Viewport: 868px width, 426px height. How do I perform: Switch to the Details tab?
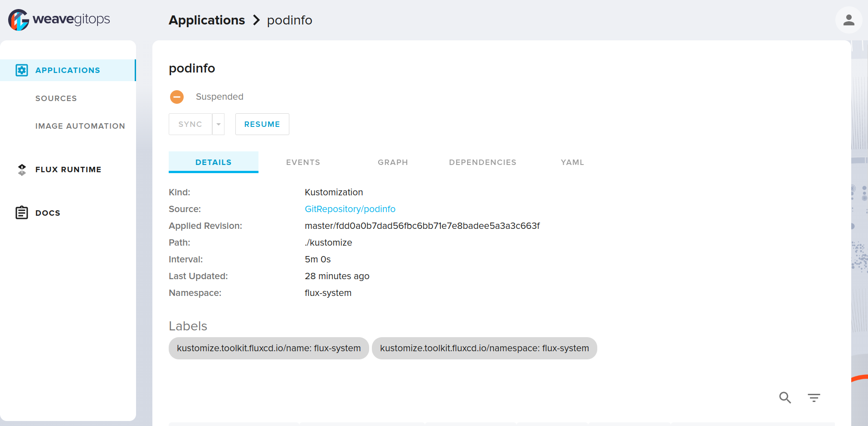tap(214, 162)
